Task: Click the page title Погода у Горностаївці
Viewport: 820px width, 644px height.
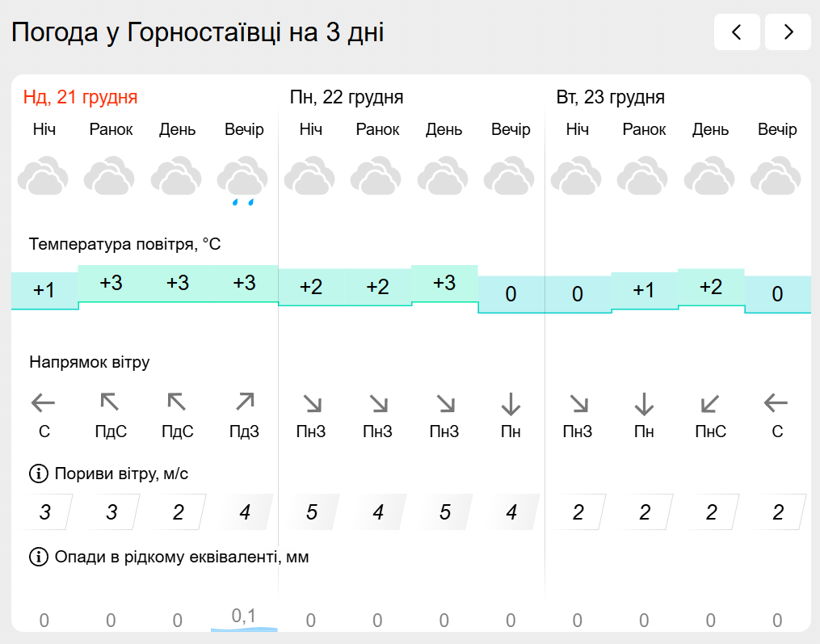Action: pos(198,32)
